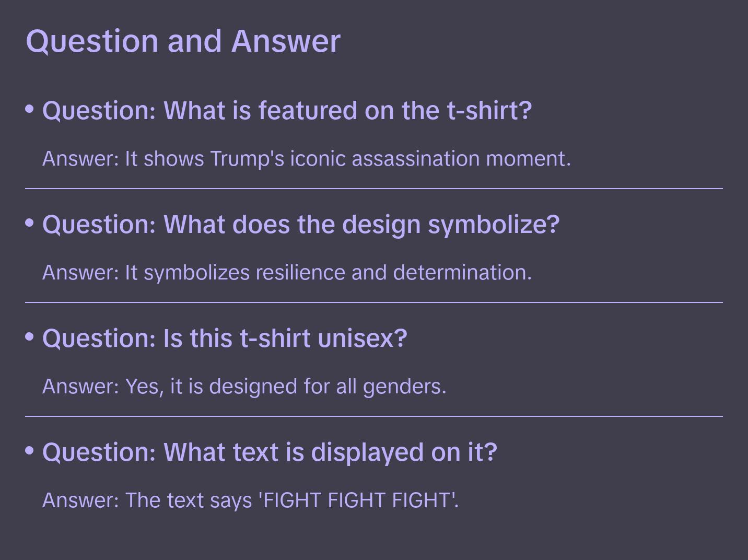Viewport: 748px width, 560px height.
Task: Click the bullet next to the displayed text question
Action: pos(30,451)
